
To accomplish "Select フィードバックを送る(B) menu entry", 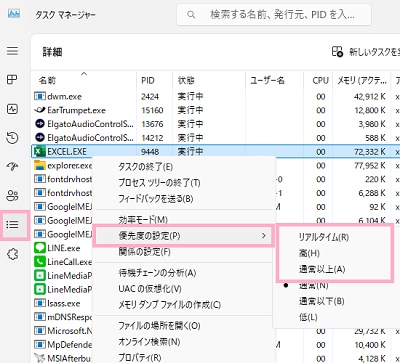I will point(156,199).
